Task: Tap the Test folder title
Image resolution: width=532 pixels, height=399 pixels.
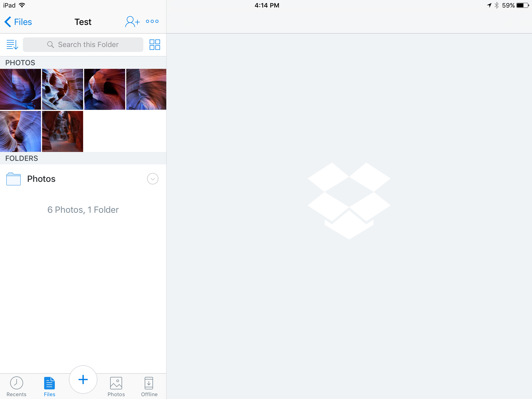Action: 83,22
